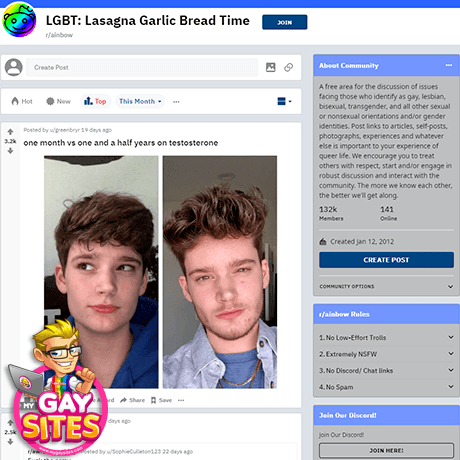Click the rainbow Snoo community avatar
The height and width of the screenshot is (460, 460).
click(19, 20)
